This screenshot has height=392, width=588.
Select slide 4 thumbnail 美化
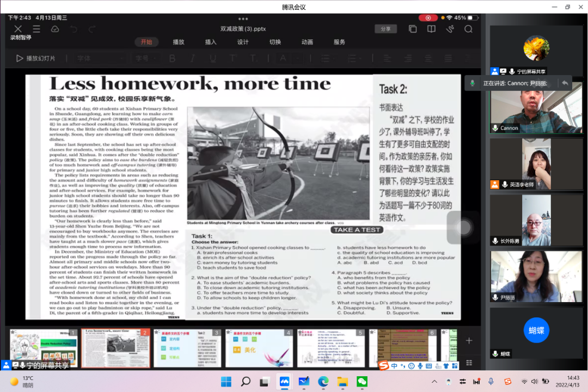[259, 348]
